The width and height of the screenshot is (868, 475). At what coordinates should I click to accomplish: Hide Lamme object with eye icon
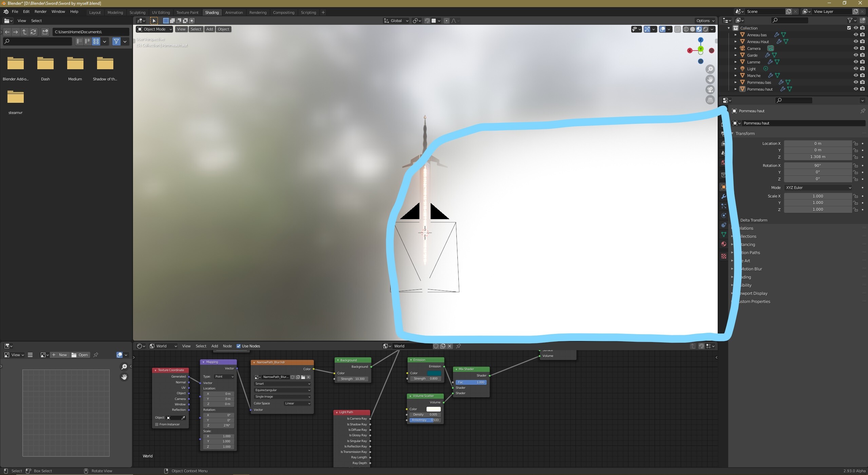856,62
